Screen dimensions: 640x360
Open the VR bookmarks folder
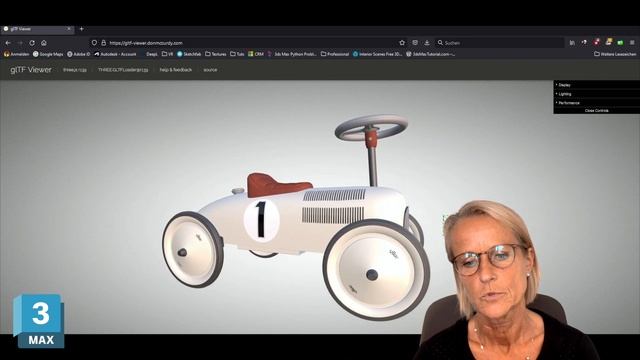(167, 54)
